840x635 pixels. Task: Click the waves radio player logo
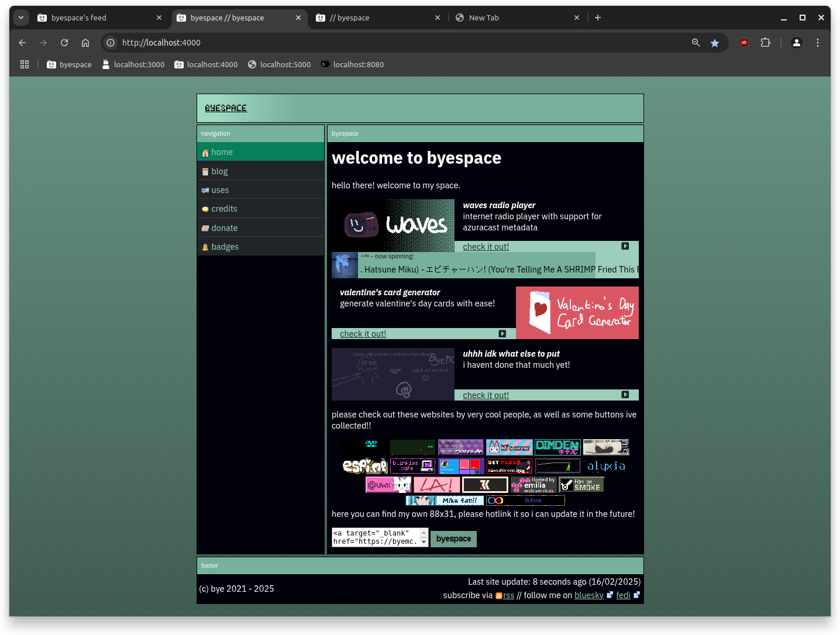point(393,226)
